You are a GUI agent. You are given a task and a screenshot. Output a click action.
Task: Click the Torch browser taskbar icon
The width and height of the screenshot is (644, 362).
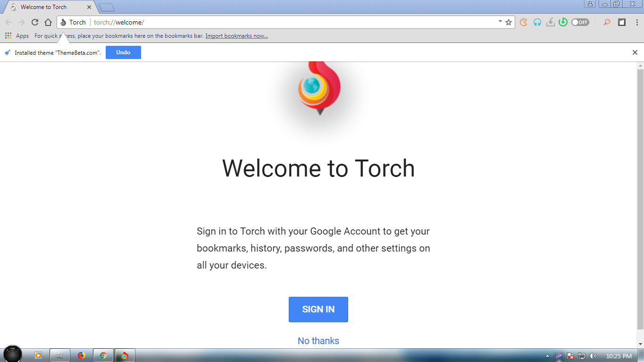(125, 355)
